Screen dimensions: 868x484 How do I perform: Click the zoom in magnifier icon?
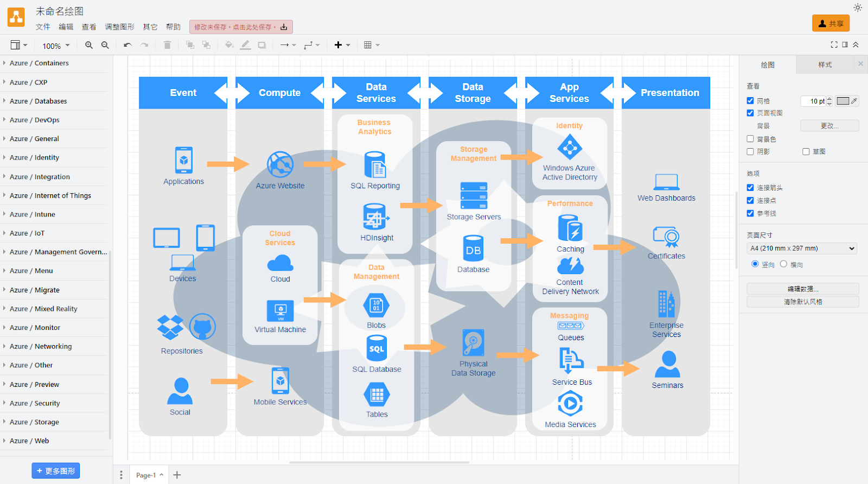click(x=89, y=45)
